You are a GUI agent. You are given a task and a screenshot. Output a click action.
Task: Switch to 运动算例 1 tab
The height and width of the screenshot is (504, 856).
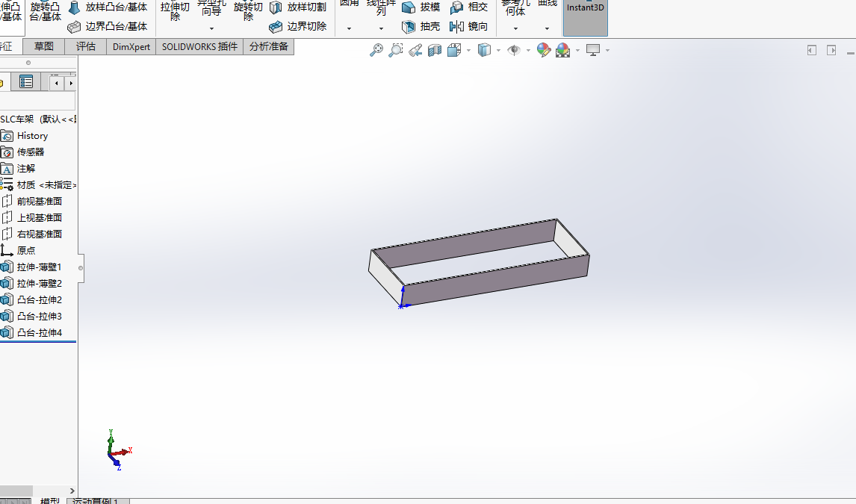coord(99,501)
